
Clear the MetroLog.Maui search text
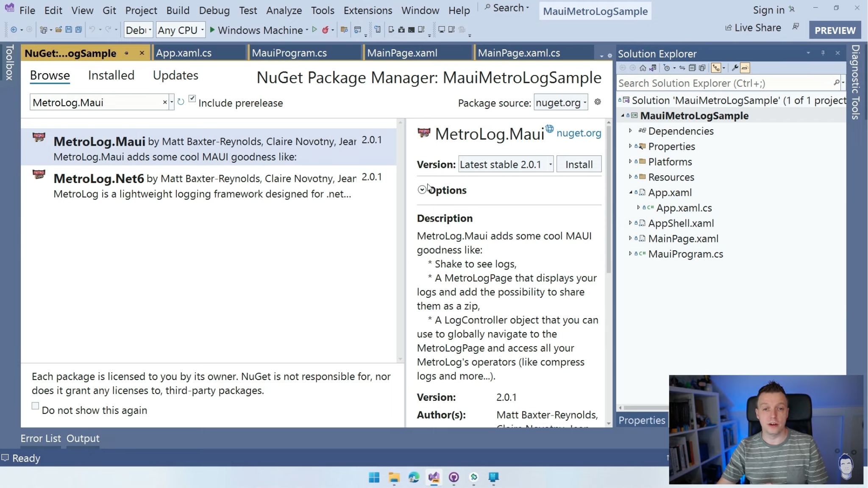click(165, 103)
